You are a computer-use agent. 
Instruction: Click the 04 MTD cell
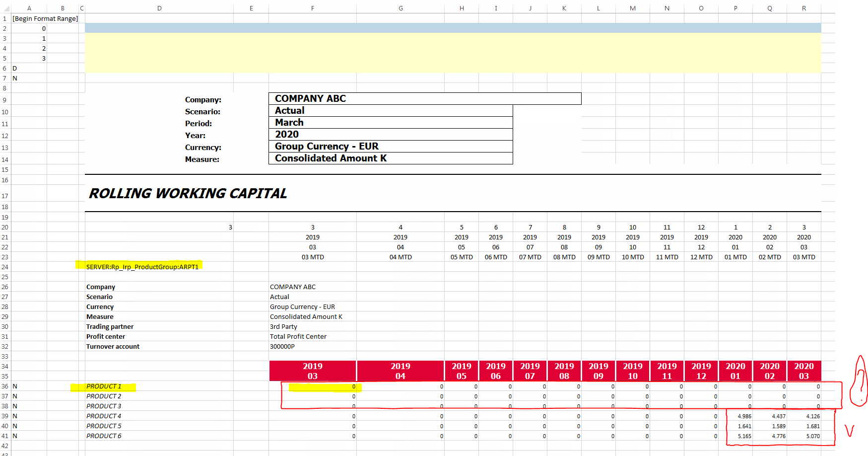[x=401, y=257]
